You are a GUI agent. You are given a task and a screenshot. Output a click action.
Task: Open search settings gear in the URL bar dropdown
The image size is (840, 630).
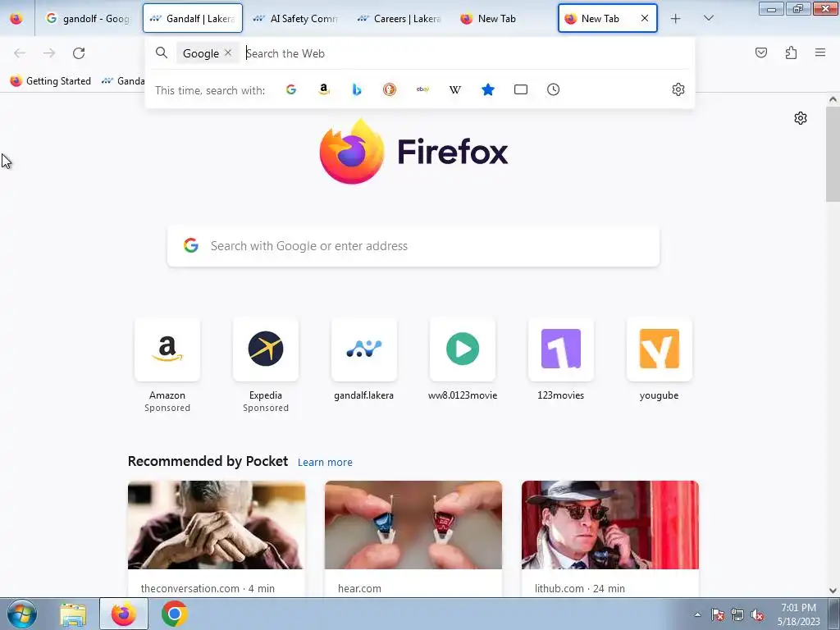point(678,89)
